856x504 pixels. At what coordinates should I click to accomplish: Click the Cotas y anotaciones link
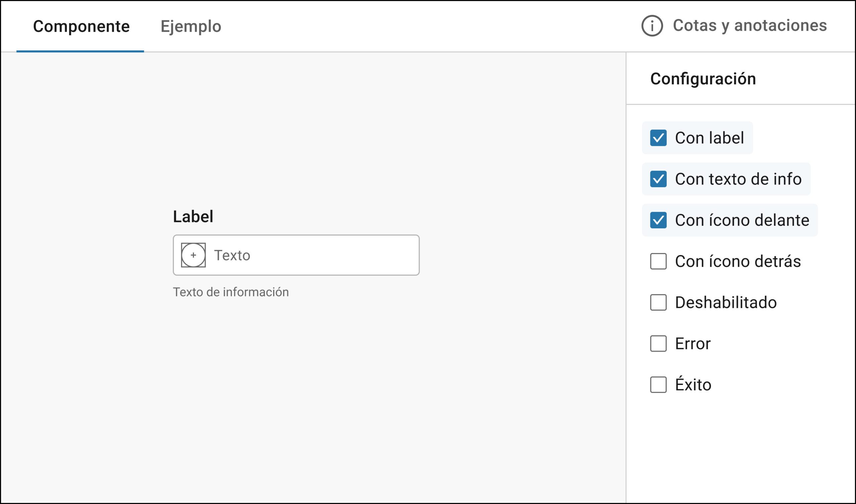tap(749, 25)
